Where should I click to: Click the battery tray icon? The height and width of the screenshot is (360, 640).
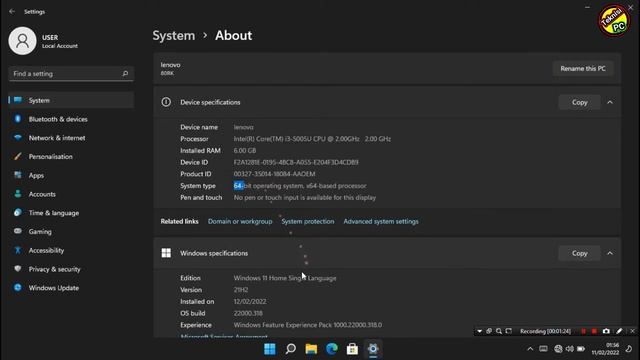pyautogui.click(x=581, y=349)
